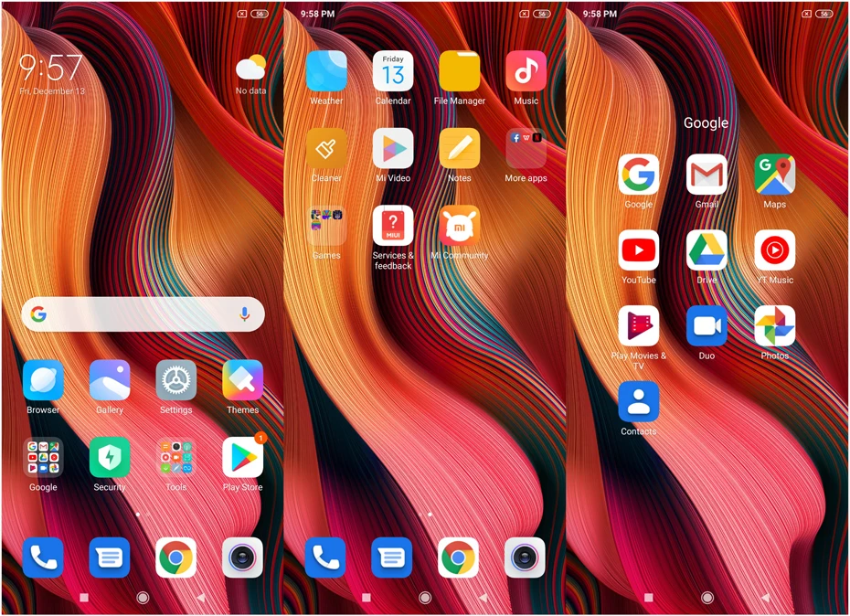
Task: Launch Play Store with notification badge
Action: coord(242,457)
